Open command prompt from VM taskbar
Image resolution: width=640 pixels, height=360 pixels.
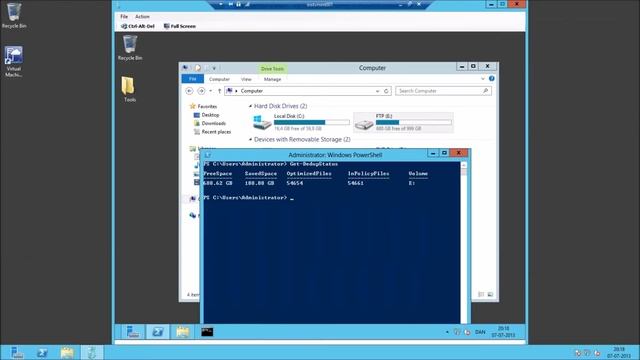click(207, 332)
